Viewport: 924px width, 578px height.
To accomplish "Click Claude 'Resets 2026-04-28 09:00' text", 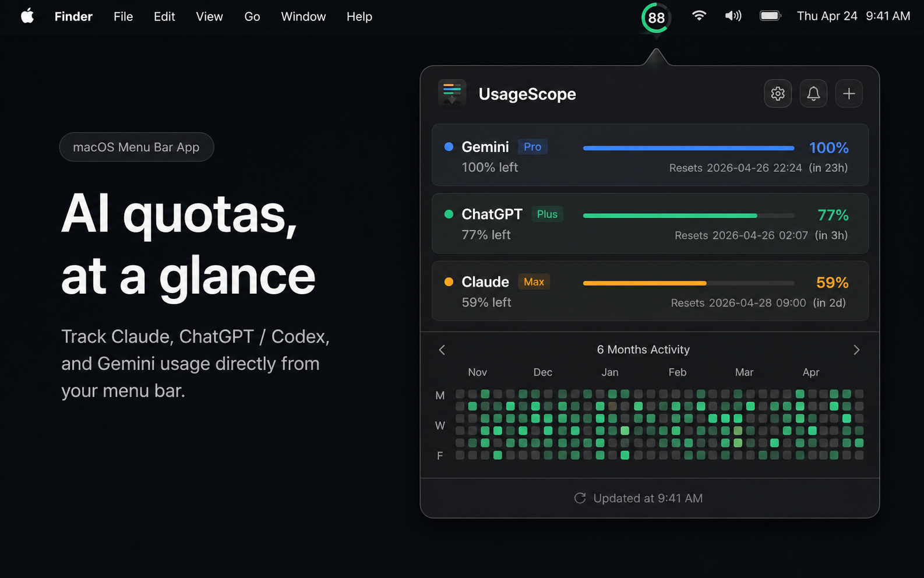I will (738, 303).
